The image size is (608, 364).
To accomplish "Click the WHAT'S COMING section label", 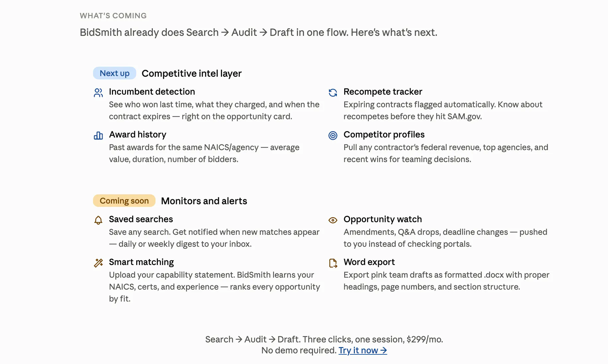I will 113,16.
